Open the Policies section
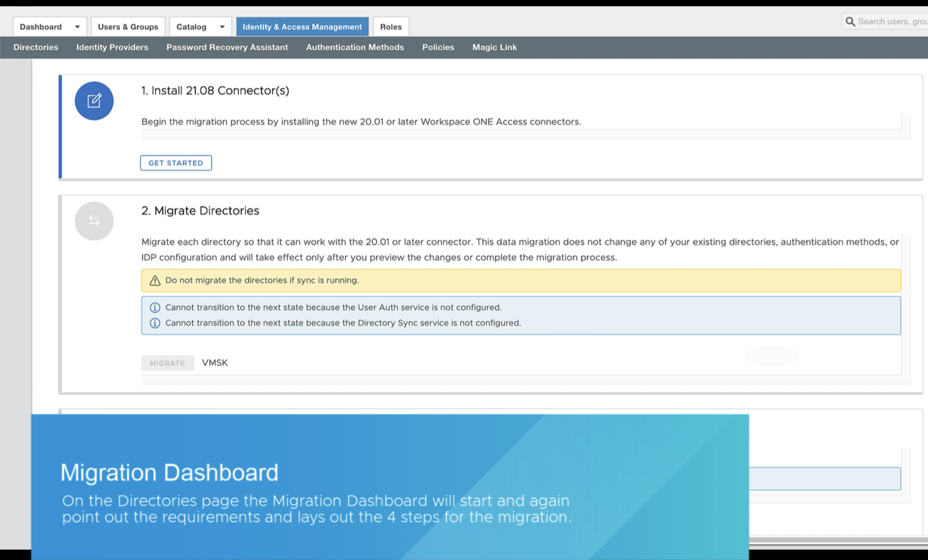Viewport: 928px width, 560px height. pyautogui.click(x=438, y=47)
